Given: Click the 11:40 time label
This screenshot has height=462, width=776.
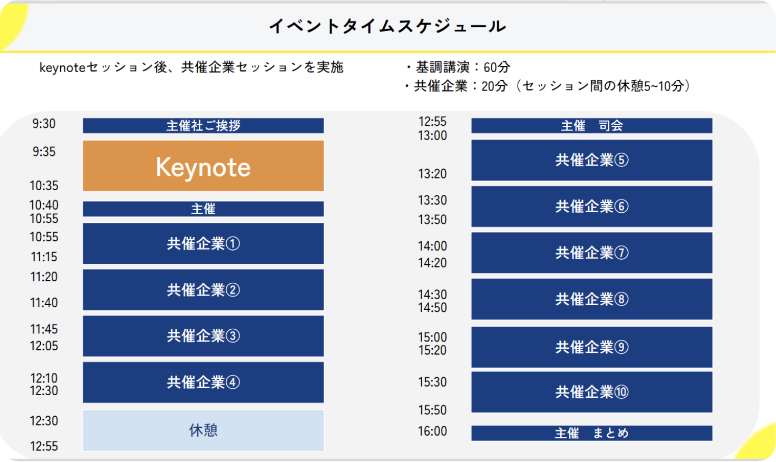Looking at the screenshot, I should coord(44,302).
